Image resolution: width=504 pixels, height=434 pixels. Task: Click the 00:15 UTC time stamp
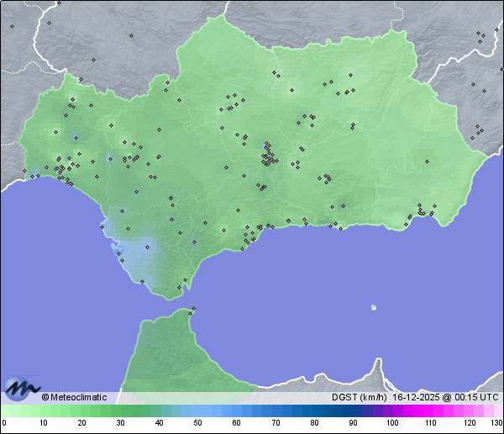[x=476, y=397]
